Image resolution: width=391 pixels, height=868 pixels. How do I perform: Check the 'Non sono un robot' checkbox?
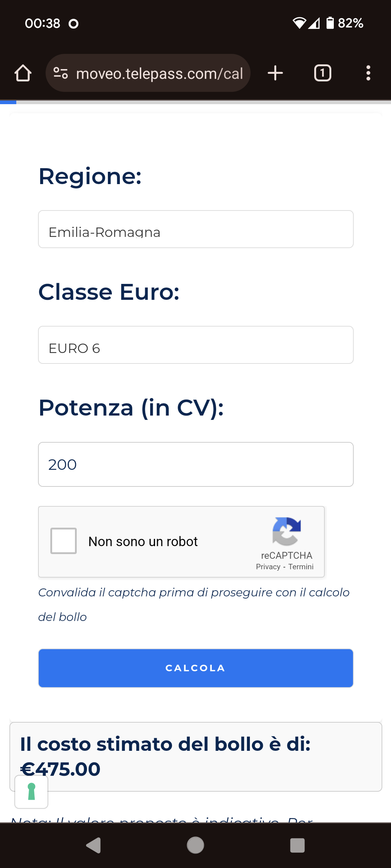[63, 541]
